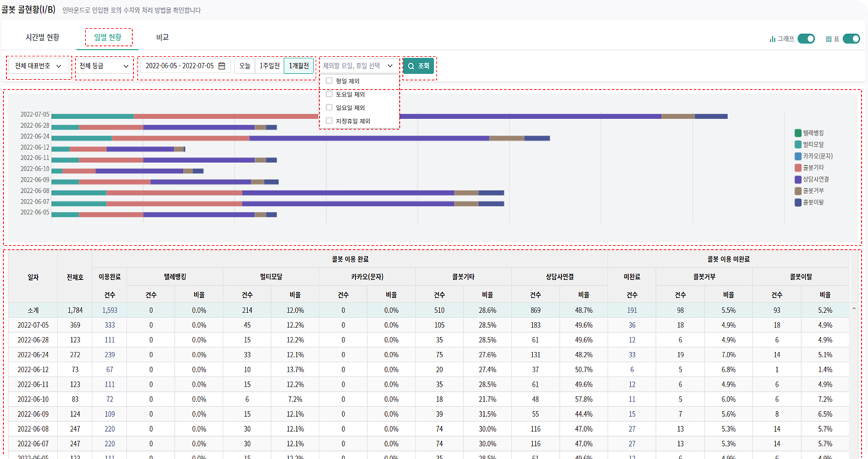This screenshot has height=459, width=868.
Task: Click the 2022-06-12 bar in the chart
Action: click(118, 149)
